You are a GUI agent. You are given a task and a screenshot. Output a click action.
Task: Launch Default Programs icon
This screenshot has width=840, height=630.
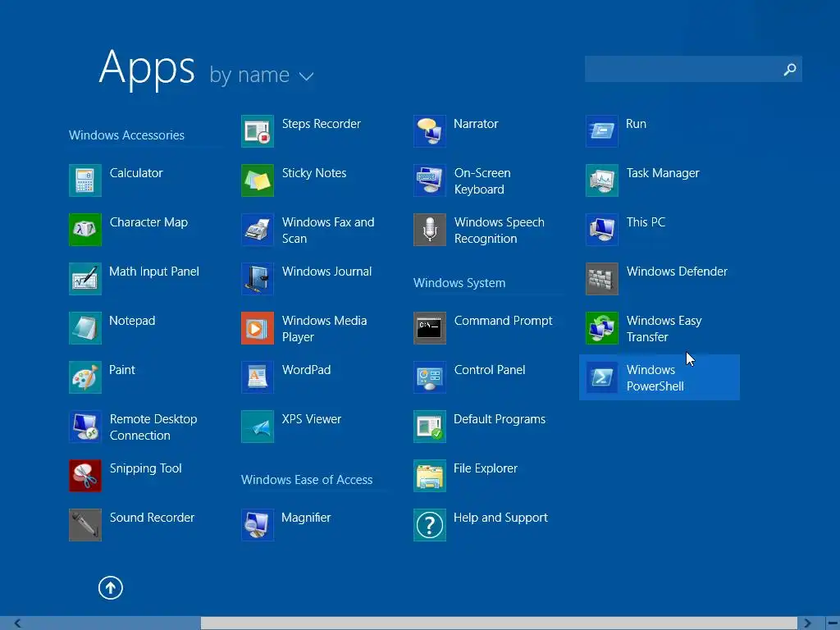(x=430, y=427)
